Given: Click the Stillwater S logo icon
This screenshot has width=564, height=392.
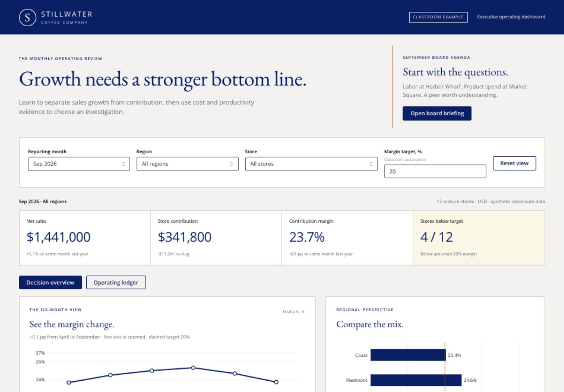Looking at the screenshot, I should (x=27, y=17).
